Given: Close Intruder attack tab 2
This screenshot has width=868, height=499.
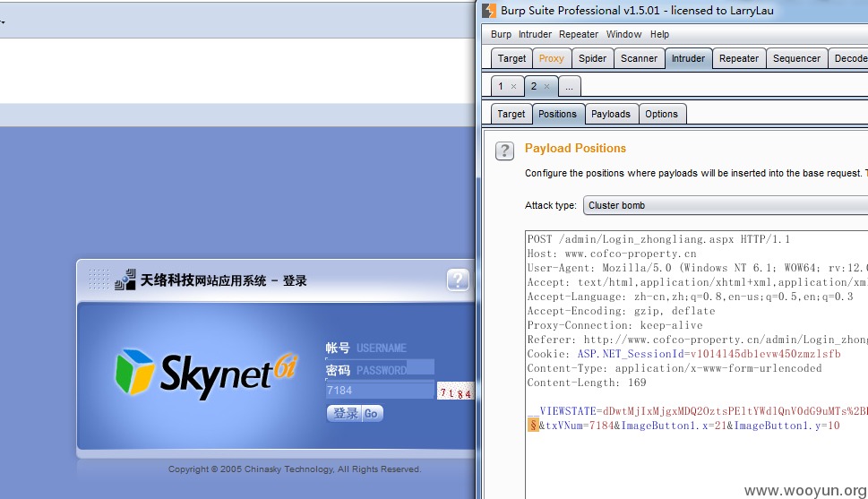Looking at the screenshot, I should coord(547,86).
